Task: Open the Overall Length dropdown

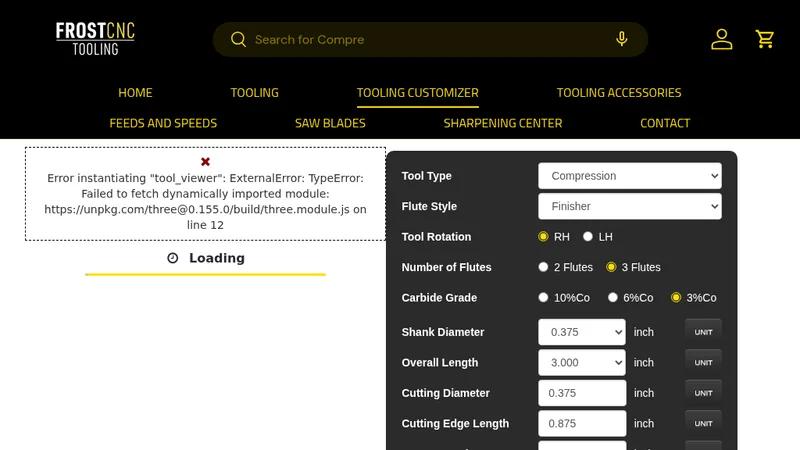Action: coord(582,363)
